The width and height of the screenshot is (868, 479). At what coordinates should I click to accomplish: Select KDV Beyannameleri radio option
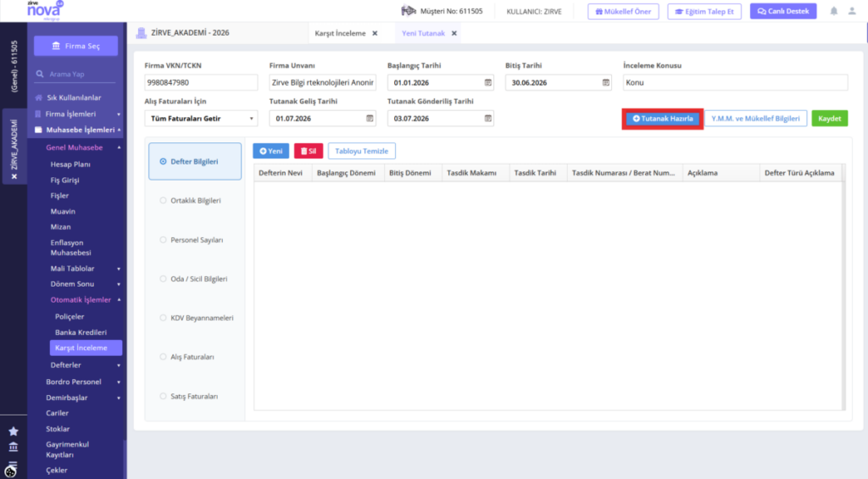click(163, 318)
